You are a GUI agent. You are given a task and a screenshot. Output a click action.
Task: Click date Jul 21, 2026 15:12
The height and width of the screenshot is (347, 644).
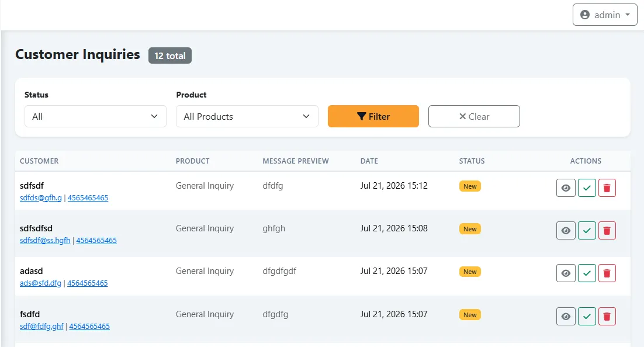[394, 186]
